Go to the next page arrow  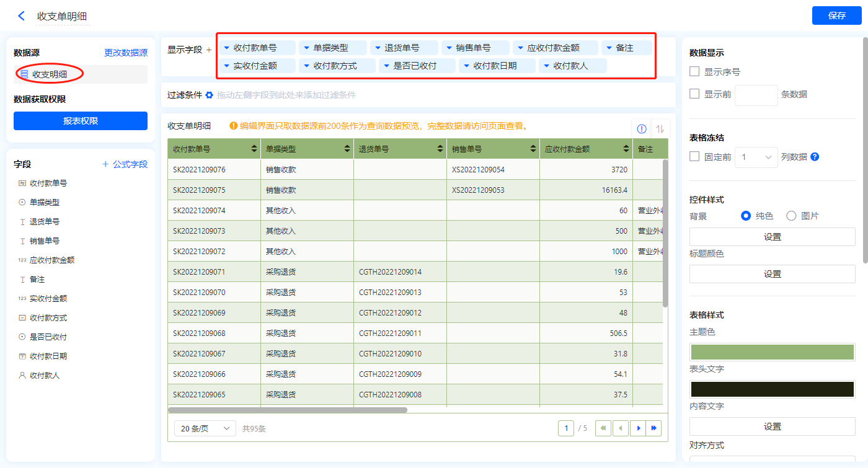[x=638, y=428]
